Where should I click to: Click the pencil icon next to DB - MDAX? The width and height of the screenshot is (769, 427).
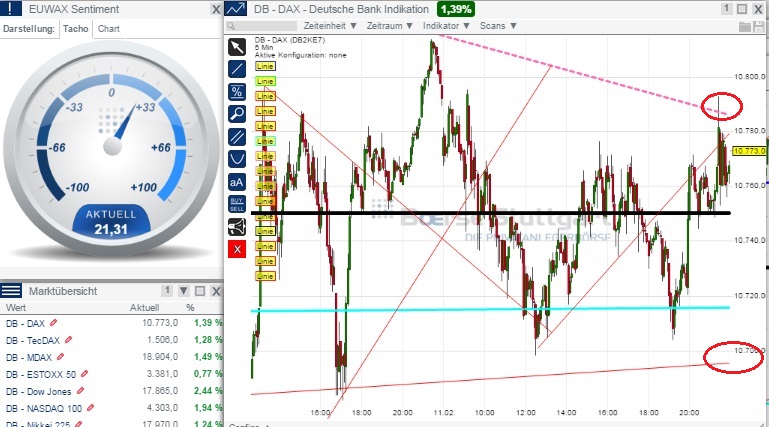click(60, 357)
